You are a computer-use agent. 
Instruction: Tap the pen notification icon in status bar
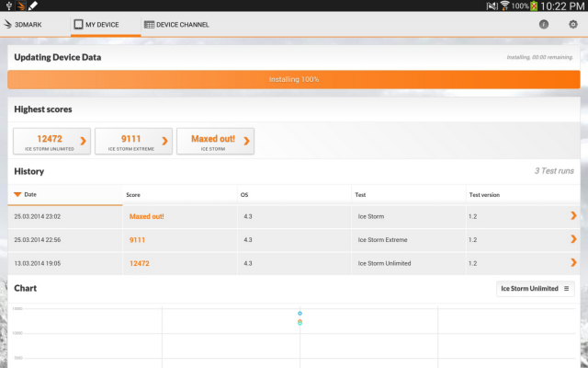(x=33, y=6)
